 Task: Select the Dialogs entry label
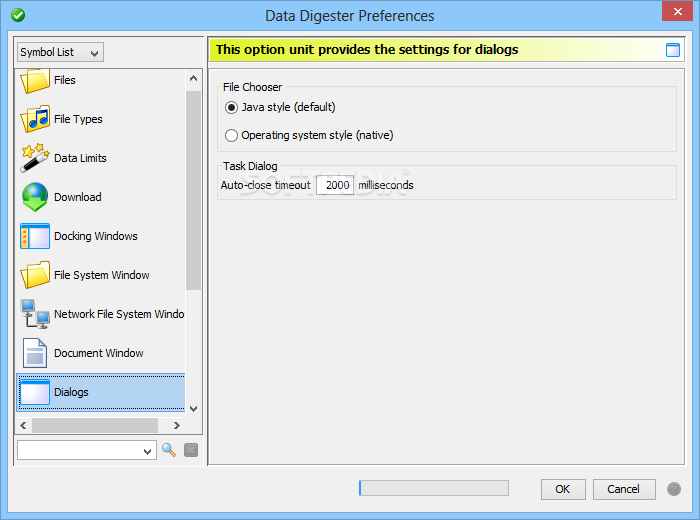[71, 392]
